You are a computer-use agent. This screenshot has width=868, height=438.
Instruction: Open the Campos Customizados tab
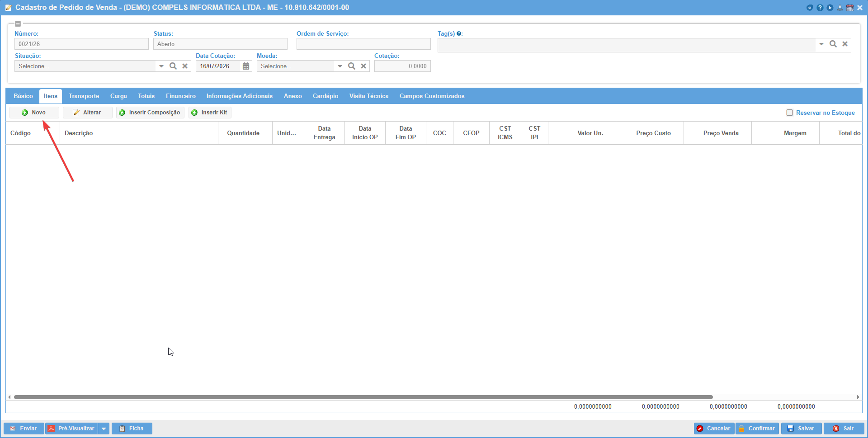pyautogui.click(x=432, y=96)
